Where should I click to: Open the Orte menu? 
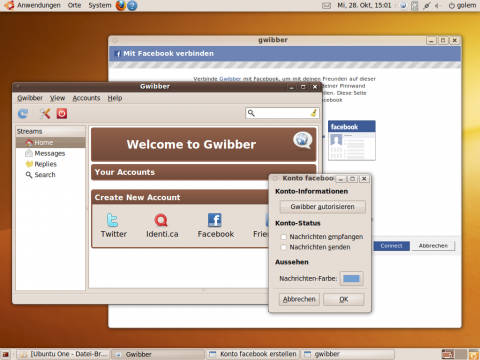pos(74,5)
